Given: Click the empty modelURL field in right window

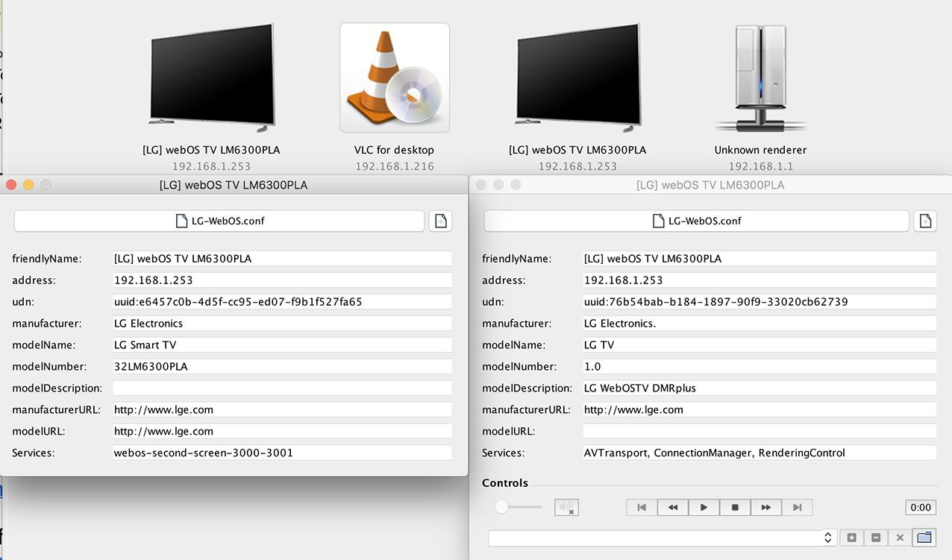Looking at the screenshot, I should click(760, 431).
